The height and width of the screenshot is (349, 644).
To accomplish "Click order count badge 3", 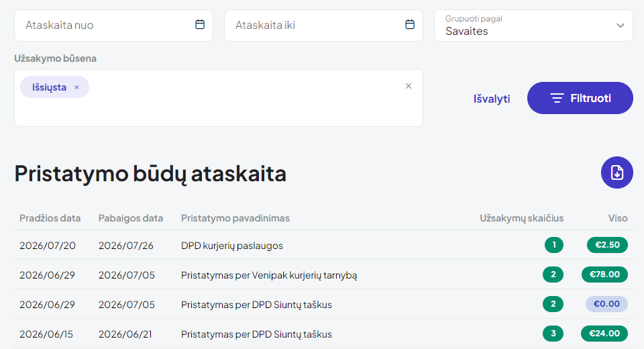I will tap(553, 334).
